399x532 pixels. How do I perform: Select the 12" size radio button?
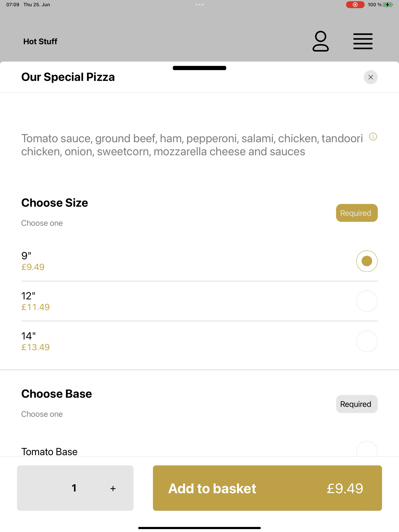tap(366, 301)
